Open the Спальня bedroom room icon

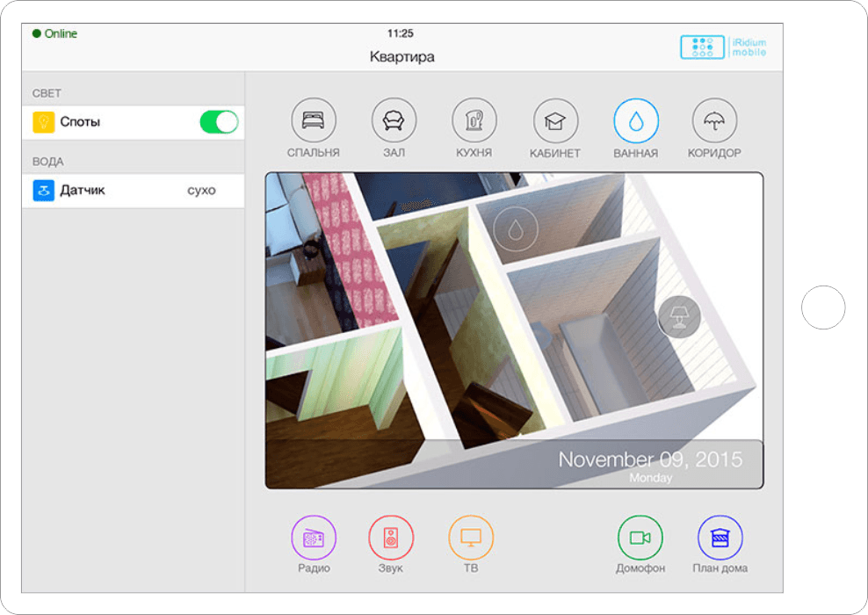(x=314, y=121)
